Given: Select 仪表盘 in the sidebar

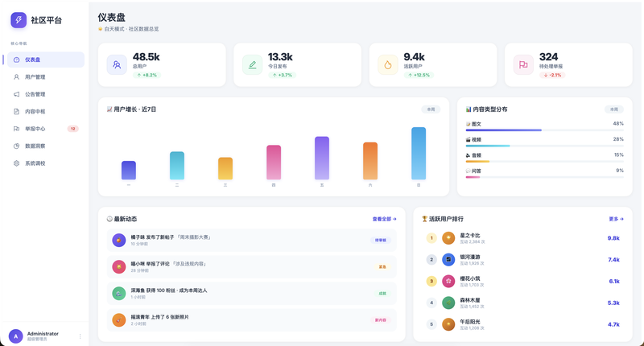Looking at the screenshot, I should click(46, 60).
